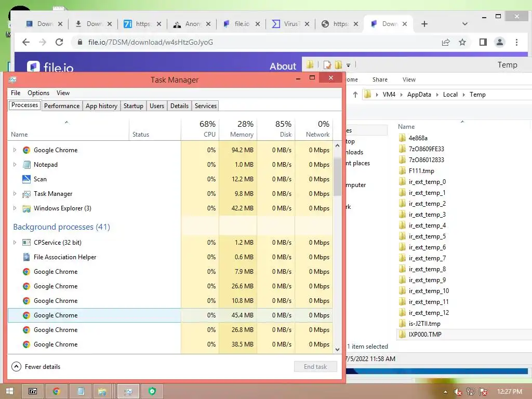Click Chrome back navigation arrow

(x=26, y=42)
